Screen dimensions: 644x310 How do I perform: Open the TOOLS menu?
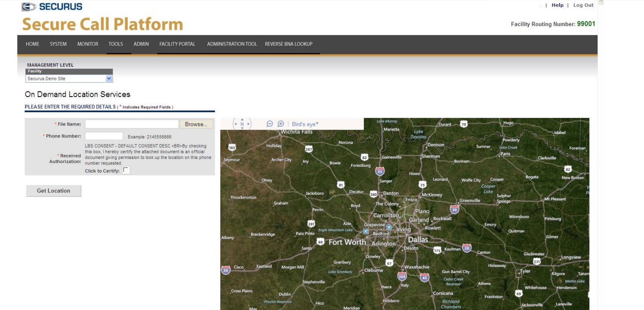coord(116,44)
